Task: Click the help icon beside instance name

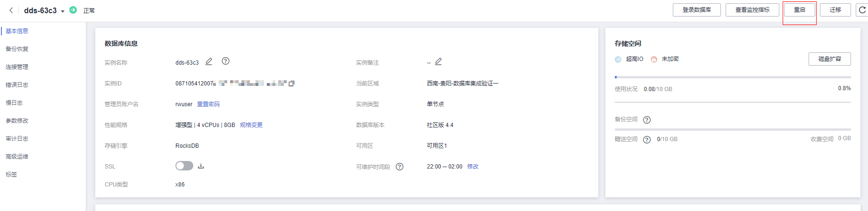Action: 225,61
